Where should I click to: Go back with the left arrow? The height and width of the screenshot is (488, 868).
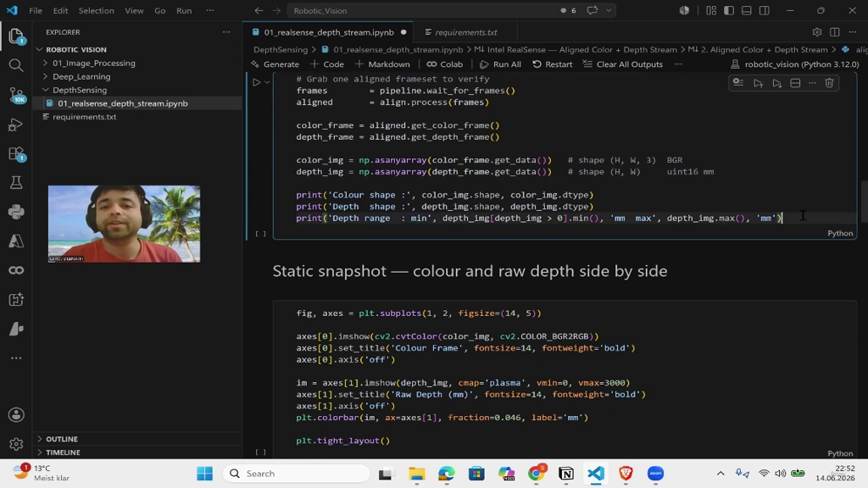pyautogui.click(x=259, y=10)
